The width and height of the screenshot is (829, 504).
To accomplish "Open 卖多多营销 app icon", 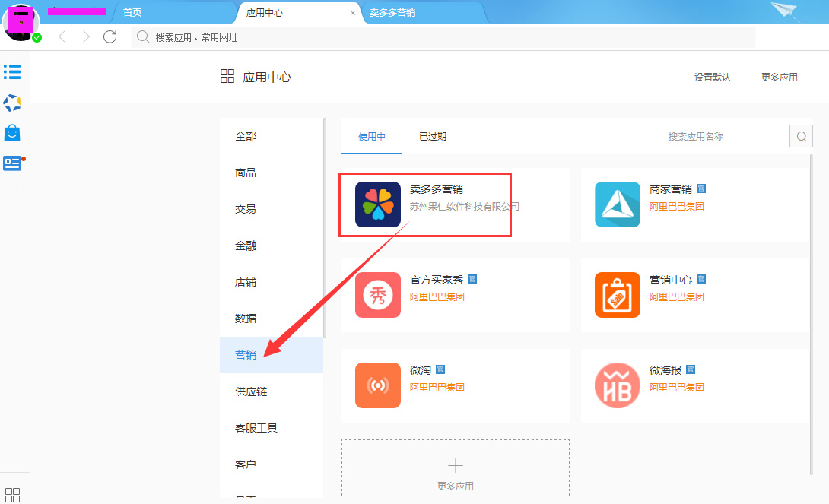I will click(x=377, y=204).
